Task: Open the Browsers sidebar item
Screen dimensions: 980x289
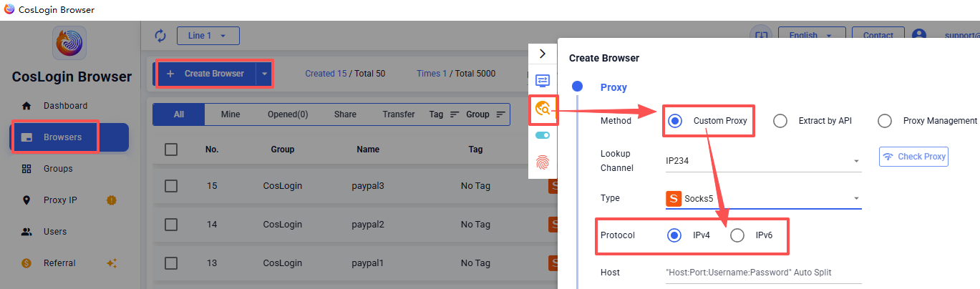Action: (69, 137)
